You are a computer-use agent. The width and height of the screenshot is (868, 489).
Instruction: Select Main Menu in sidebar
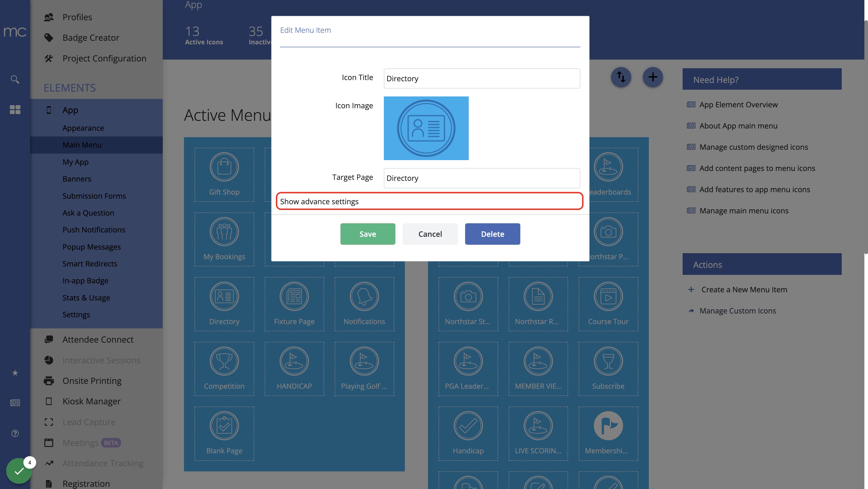tap(96, 145)
